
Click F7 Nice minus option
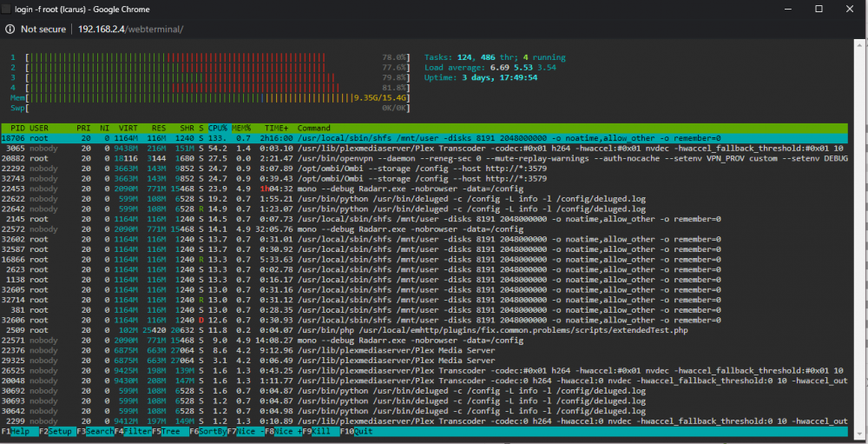click(246, 431)
